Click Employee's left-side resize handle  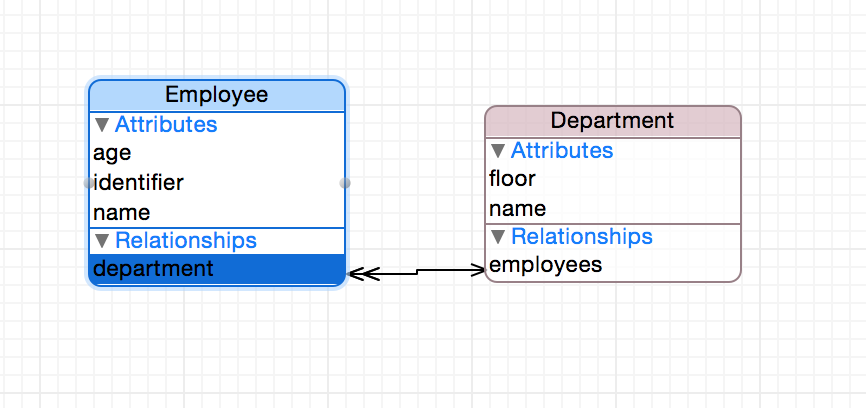click(x=89, y=183)
